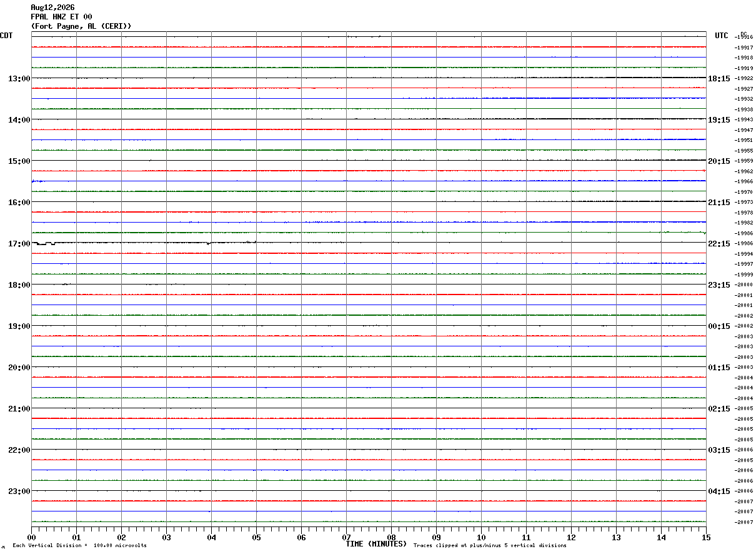Click the minute 15 axis tick label
This screenshot has width=756, height=554.
(x=706, y=538)
